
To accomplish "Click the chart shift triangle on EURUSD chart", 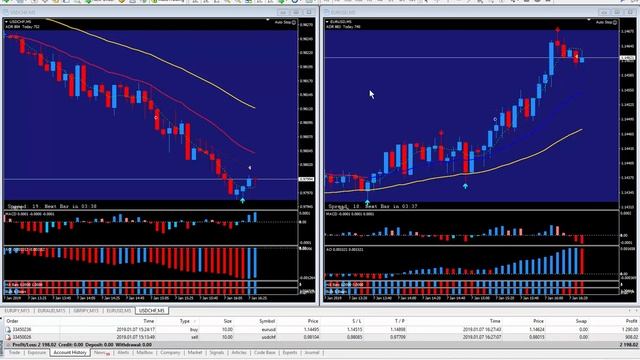I will pos(589,20).
